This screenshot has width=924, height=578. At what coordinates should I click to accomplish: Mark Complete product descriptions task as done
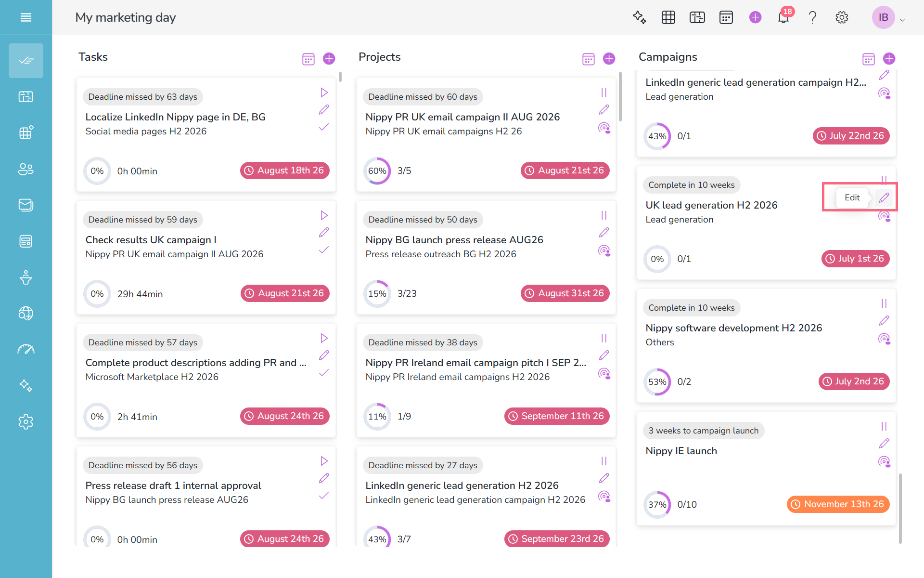(x=324, y=373)
